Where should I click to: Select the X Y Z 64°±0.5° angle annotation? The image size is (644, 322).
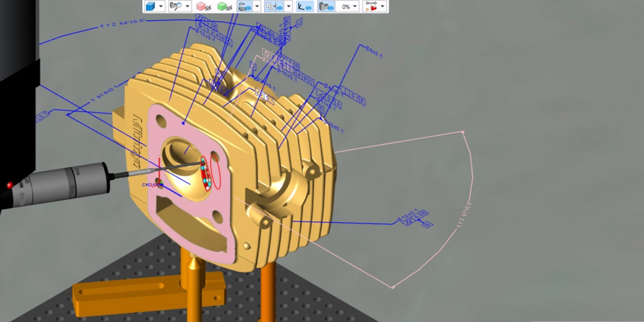click(122, 24)
